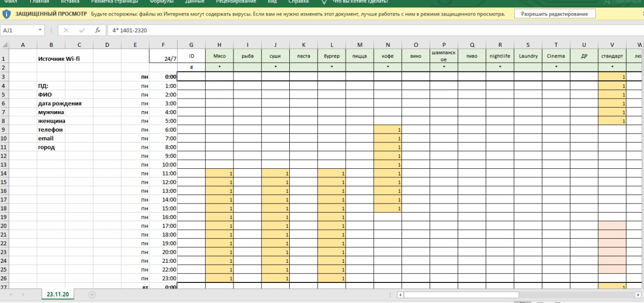The width and height of the screenshot is (644, 303).
Task: Open the Формулы ribbon tab
Action: 162,2
